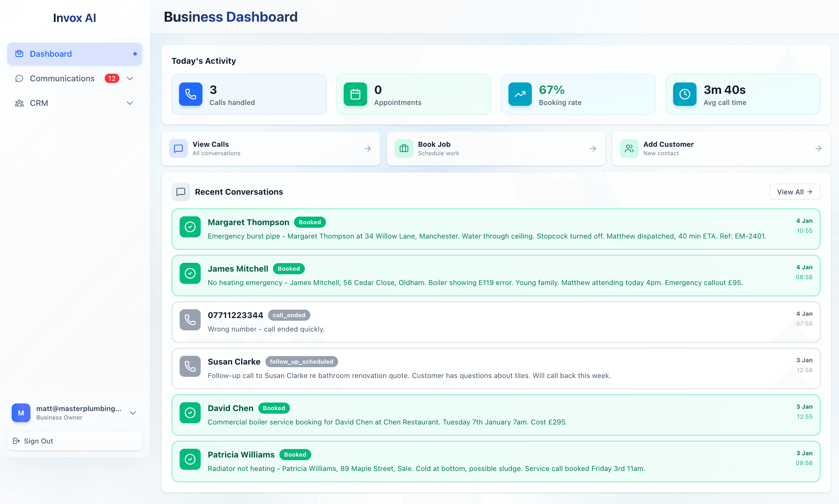Expand the CRM section in sidebar

[130, 103]
